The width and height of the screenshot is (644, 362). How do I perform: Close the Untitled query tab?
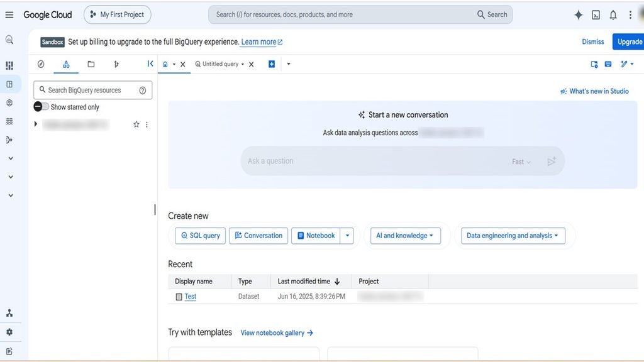pos(252,65)
